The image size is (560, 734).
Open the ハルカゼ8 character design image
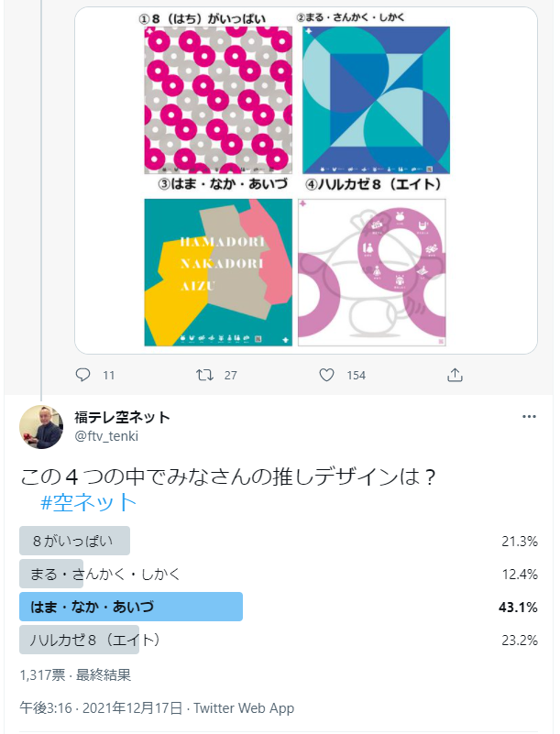374,272
